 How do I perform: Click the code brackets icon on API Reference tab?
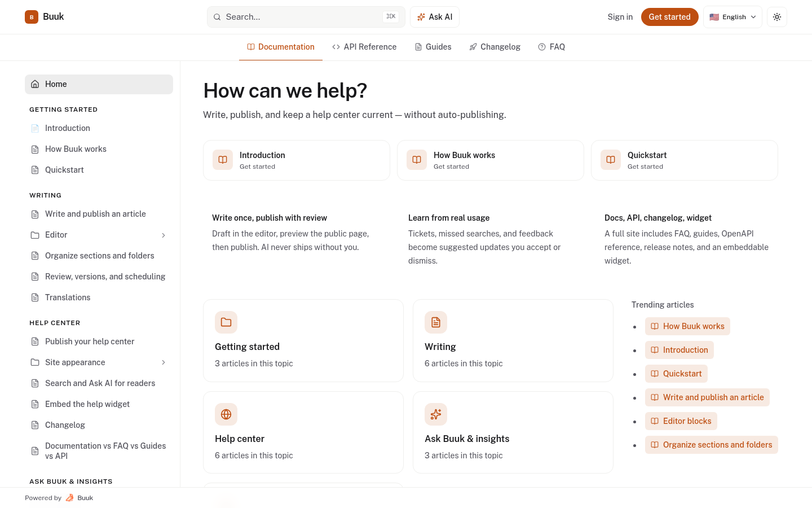pyautogui.click(x=336, y=47)
